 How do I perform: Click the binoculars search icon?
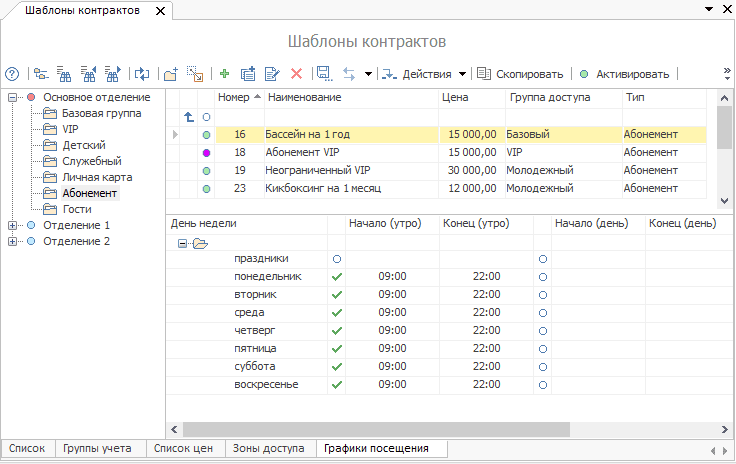click(x=64, y=74)
